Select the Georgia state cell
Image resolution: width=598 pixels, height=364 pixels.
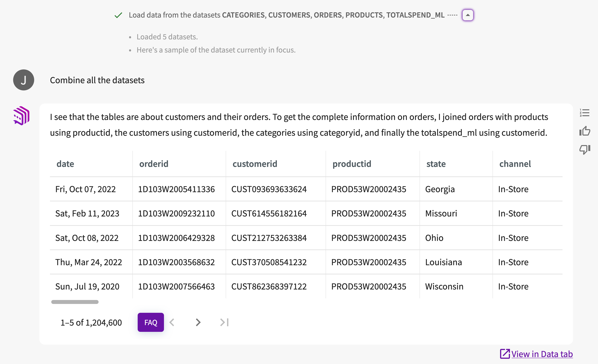pos(440,189)
